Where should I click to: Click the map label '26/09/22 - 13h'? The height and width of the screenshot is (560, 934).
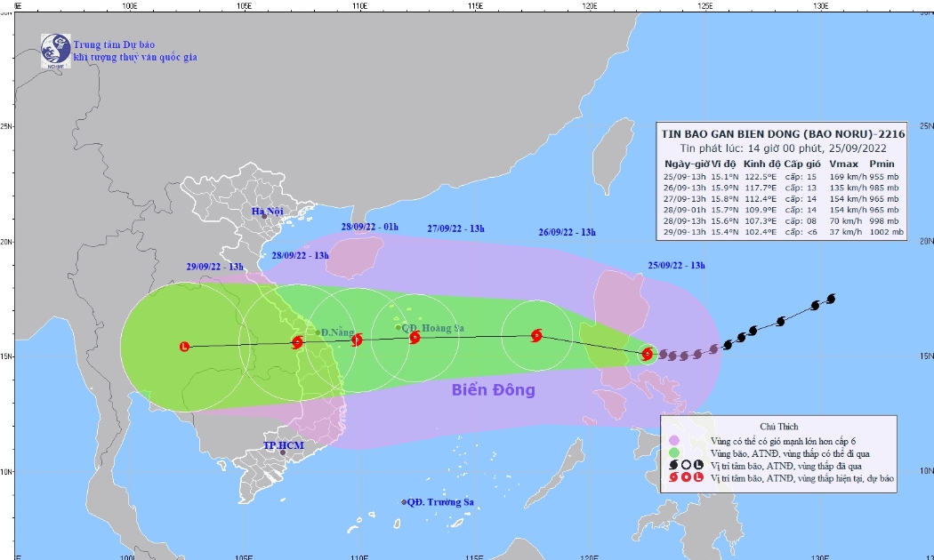tap(568, 232)
